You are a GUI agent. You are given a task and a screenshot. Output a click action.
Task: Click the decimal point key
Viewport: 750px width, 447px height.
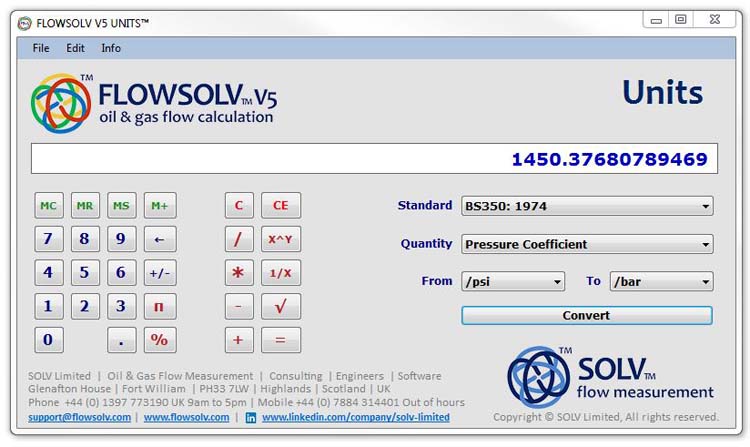tap(121, 340)
